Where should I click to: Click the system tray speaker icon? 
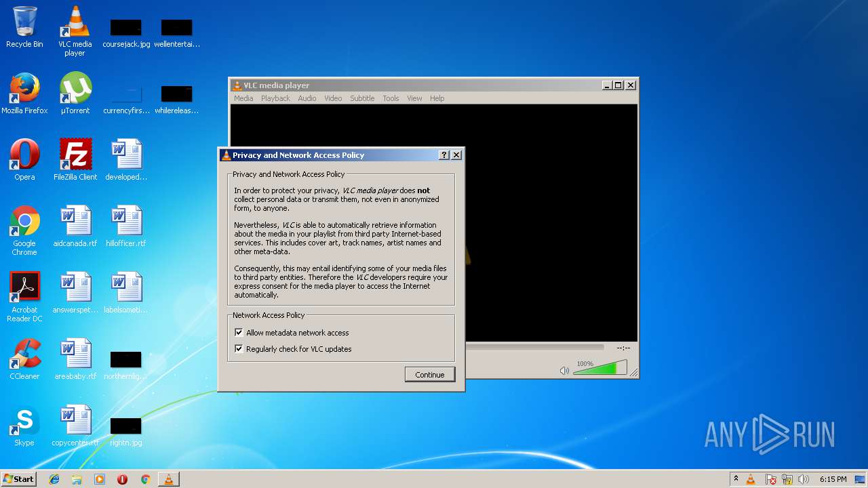(804, 480)
